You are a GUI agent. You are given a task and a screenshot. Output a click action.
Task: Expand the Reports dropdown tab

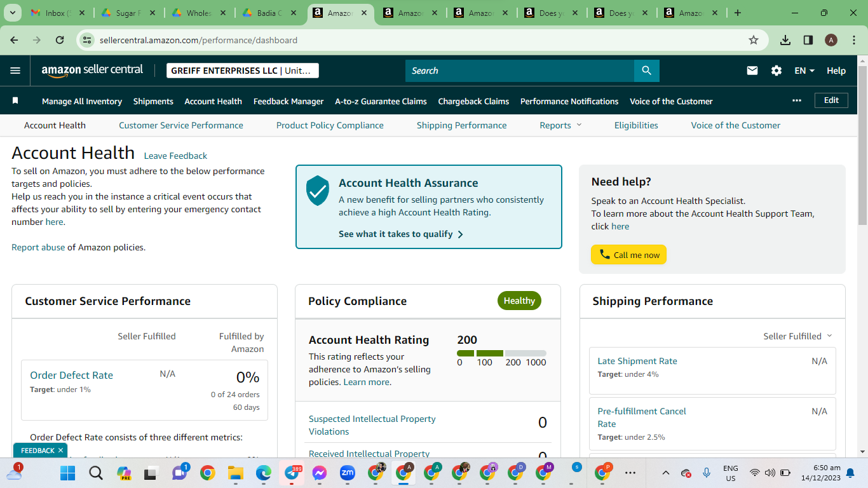[x=560, y=125]
